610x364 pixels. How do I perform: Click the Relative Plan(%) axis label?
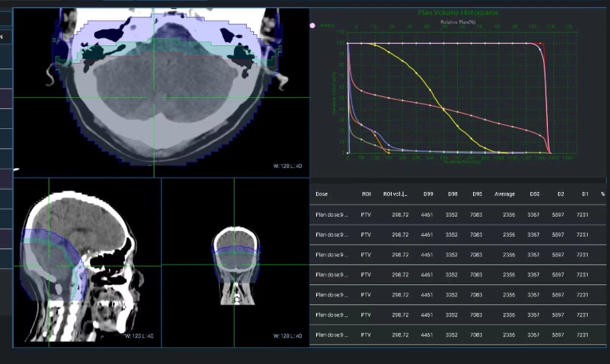[458, 22]
